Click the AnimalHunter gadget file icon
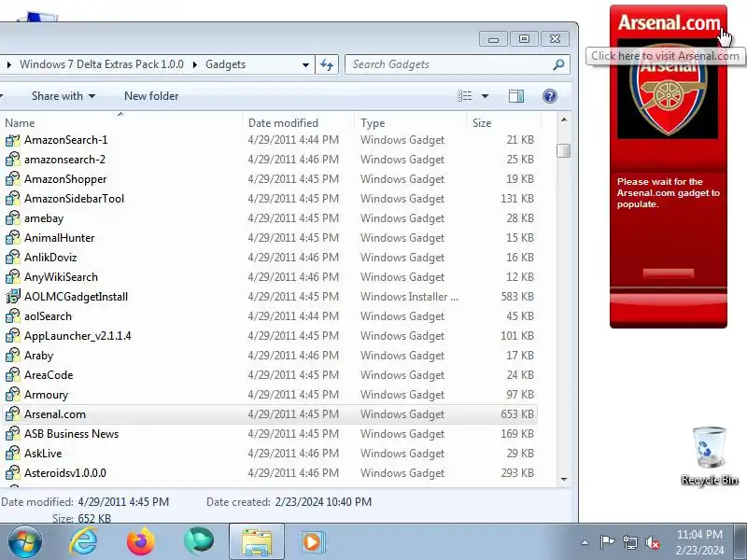Image resolution: width=747 pixels, height=560 pixels. [x=13, y=238]
